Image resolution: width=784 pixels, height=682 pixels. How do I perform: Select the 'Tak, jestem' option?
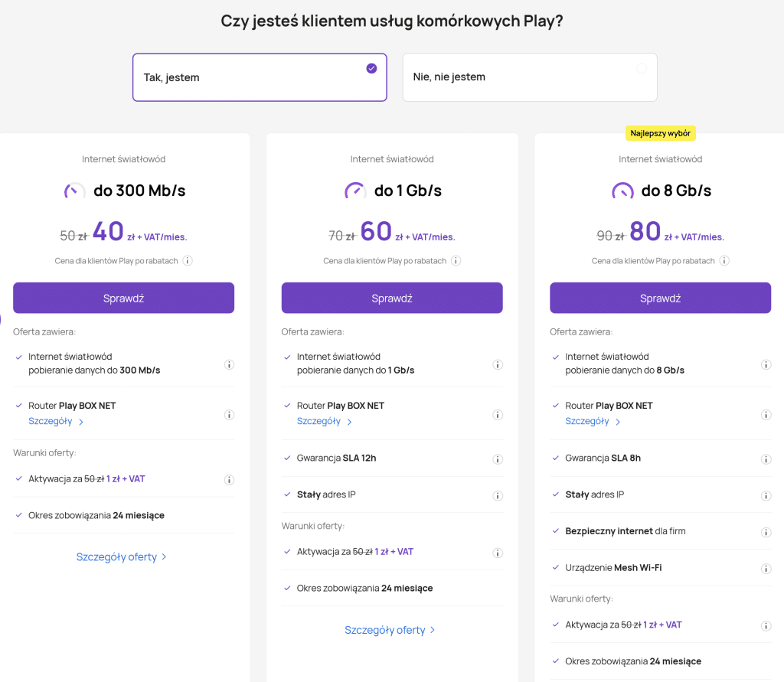(x=260, y=77)
